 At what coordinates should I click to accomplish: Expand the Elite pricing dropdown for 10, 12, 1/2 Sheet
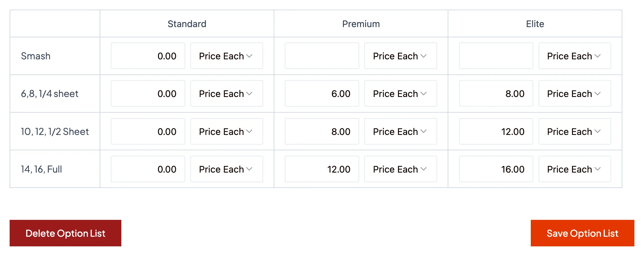(574, 131)
